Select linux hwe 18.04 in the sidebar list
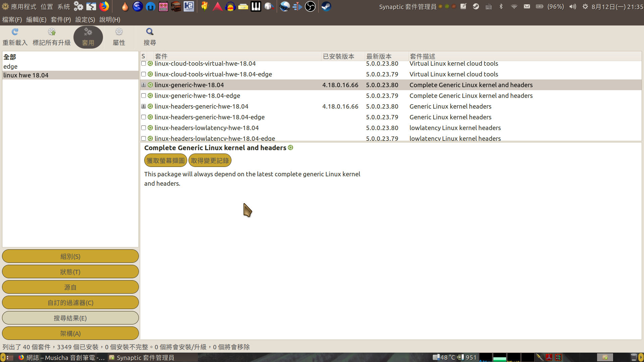This screenshot has height=362, width=644. [x=26, y=75]
